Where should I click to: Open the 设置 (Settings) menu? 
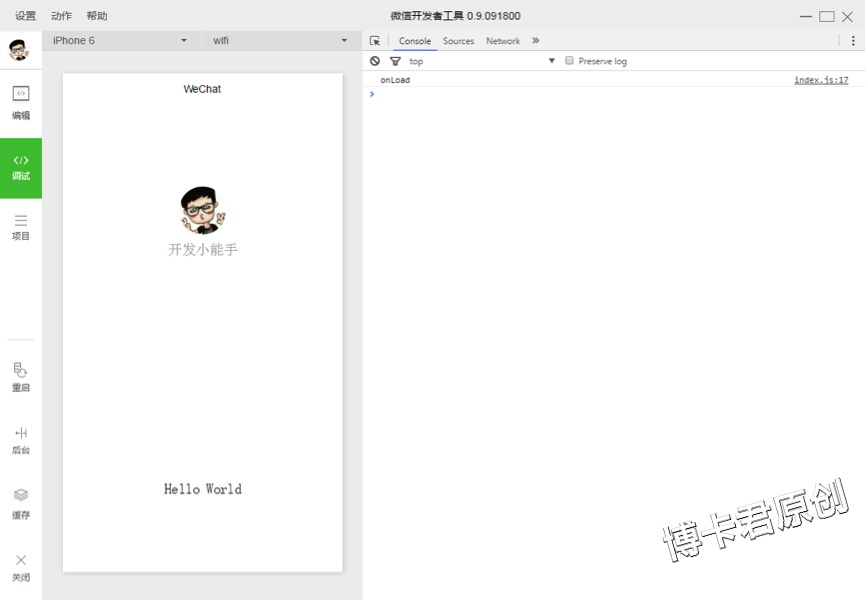pyautogui.click(x=25, y=16)
